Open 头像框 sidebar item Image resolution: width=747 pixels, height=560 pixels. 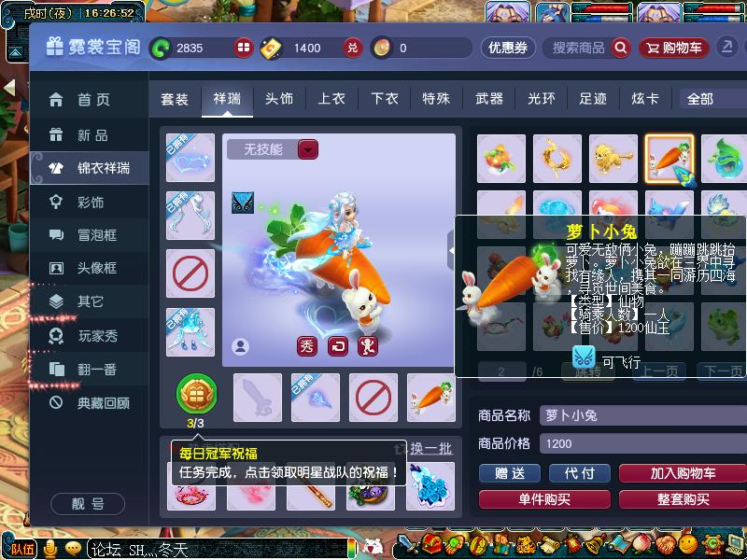point(89,268)
